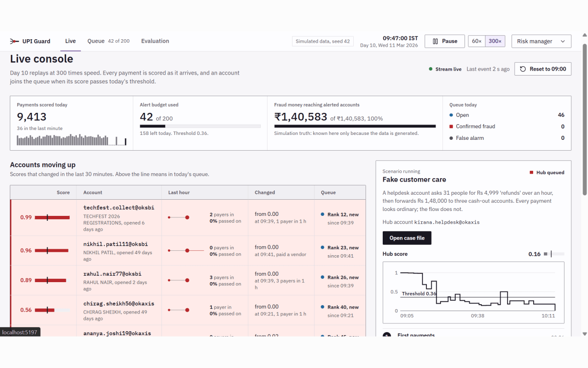Click the Score column header
Screen dimensions: 588x368
(63, 192)
